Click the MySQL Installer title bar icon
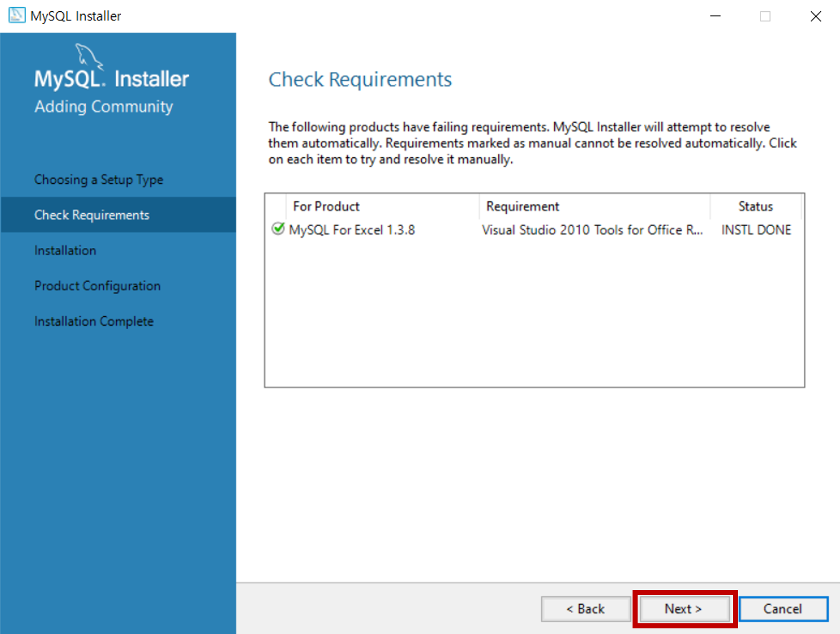This screenshot has width=840, height=634. (x=17, y=15)
